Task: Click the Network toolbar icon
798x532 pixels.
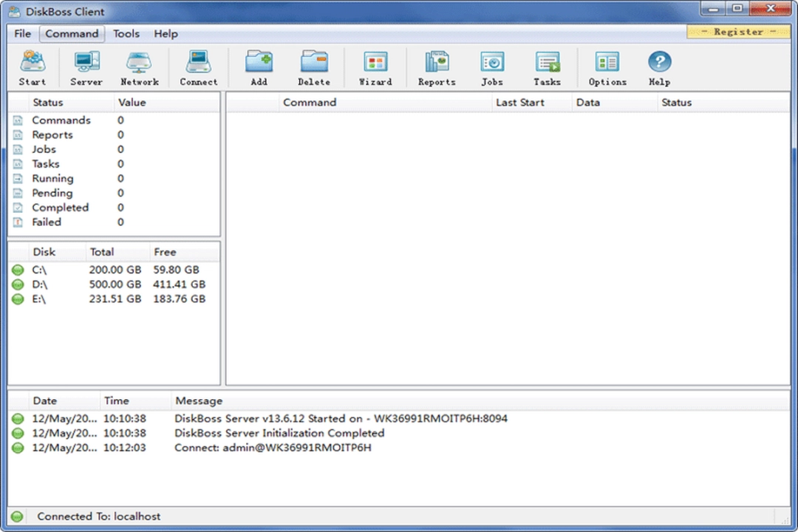Action: pyautogui.click(x=139, y=66)
